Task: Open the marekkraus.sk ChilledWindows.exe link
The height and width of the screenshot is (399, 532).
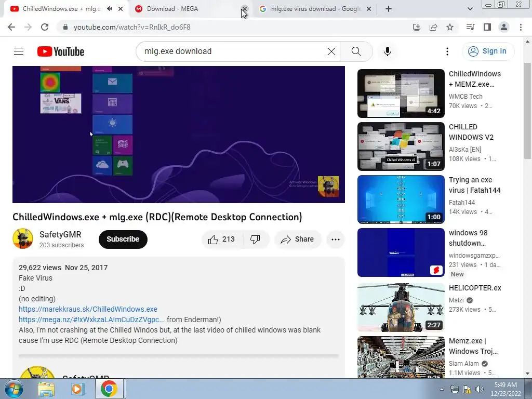Action: tap(88, 309)
